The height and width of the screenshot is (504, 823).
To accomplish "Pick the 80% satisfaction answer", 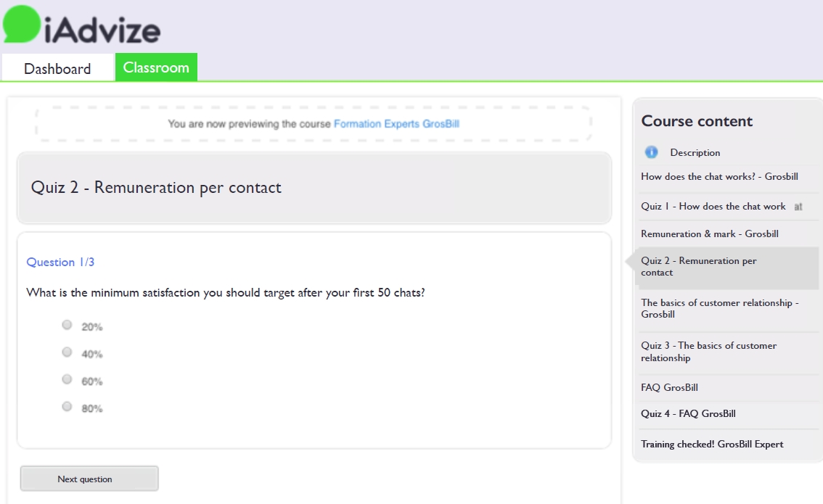I will click(67, 407).
